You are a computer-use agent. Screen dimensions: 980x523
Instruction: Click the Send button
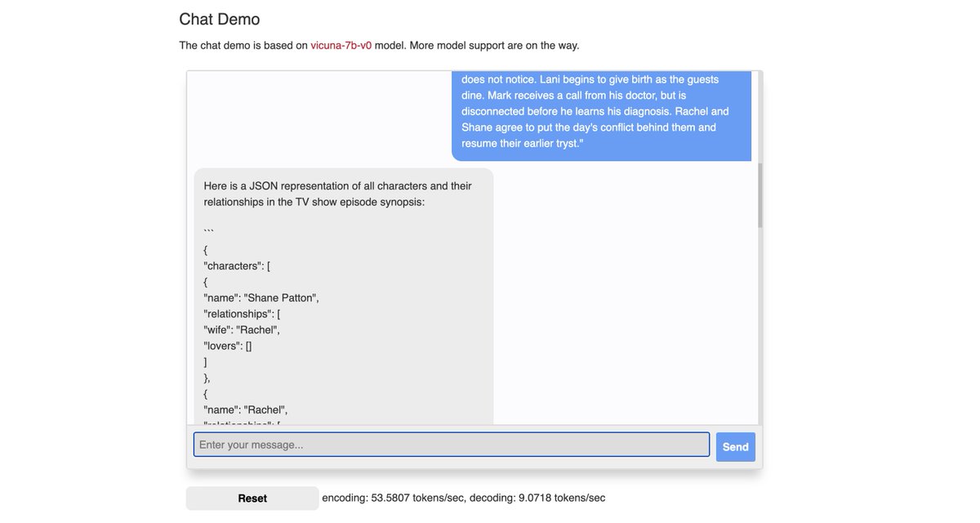[735, 447]
